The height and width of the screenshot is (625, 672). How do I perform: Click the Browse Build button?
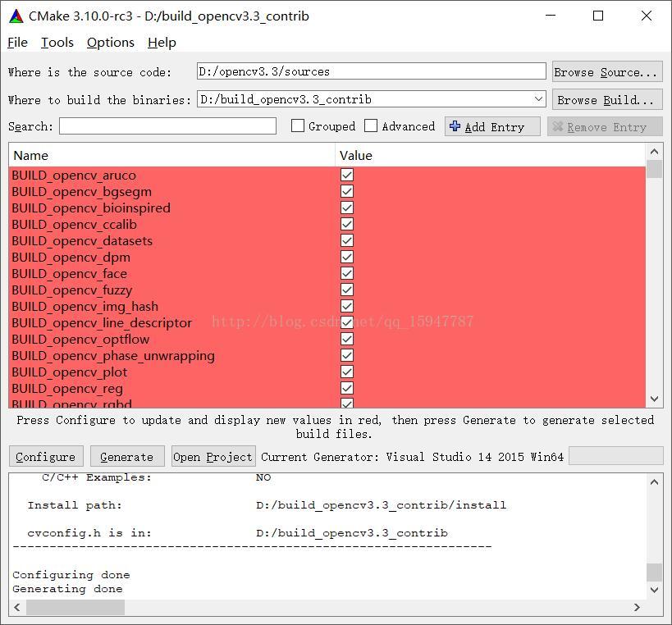click(607, 100)
